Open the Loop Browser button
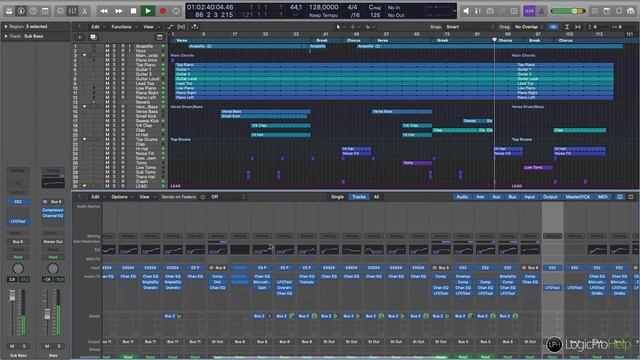The width and height of the screenshot is (640, 360). [619, 11]
